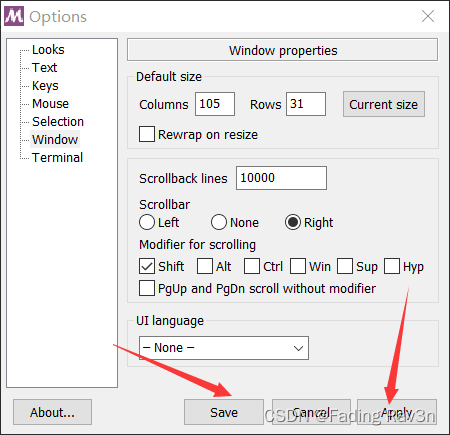This screenshot has height=435, width=450.
Task: Check the Ctrl scrolling modifier
Action: [x=252, y=266]
